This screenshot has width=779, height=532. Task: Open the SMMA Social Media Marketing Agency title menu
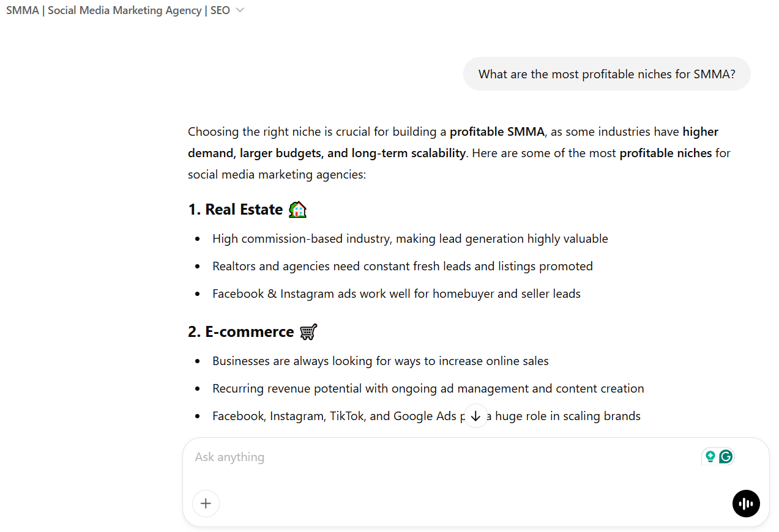pyautogui.click(x=118, y=10)
